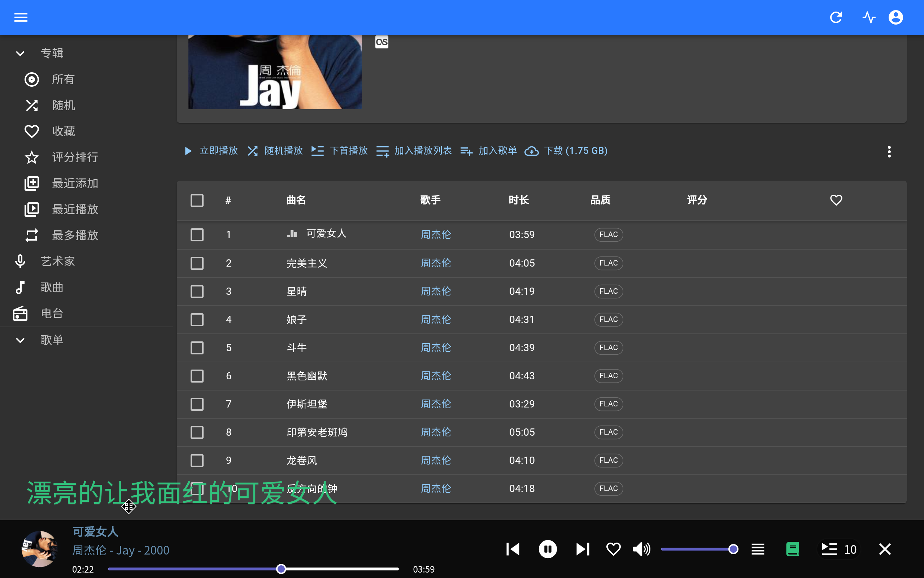This screenshot has height=578, width=924.
Task: Toggle the green lyrics icon
Action: (x=793, y=549)
